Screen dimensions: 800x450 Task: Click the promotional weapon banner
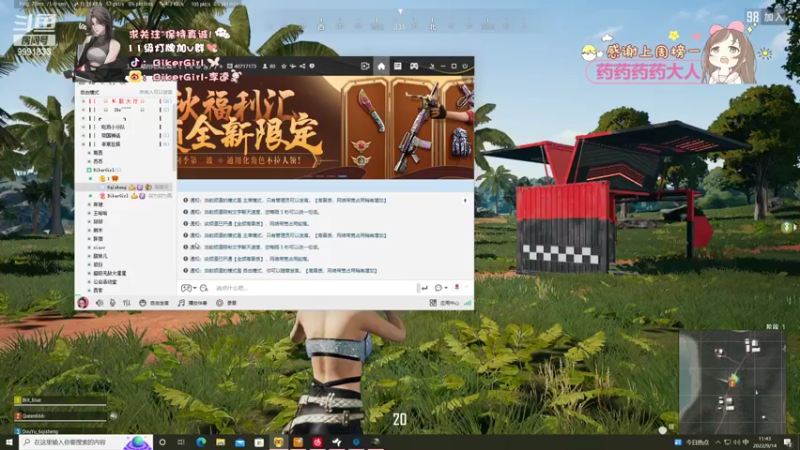point(326,128)
